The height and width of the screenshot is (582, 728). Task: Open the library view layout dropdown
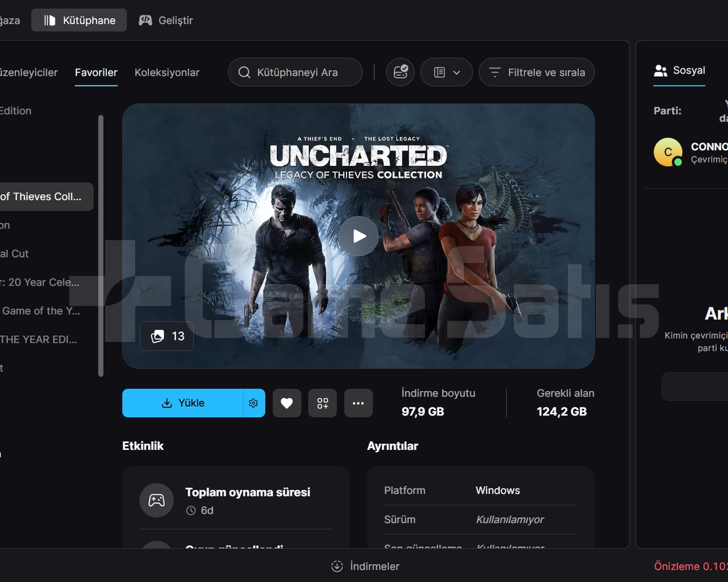tap(447, 72)
